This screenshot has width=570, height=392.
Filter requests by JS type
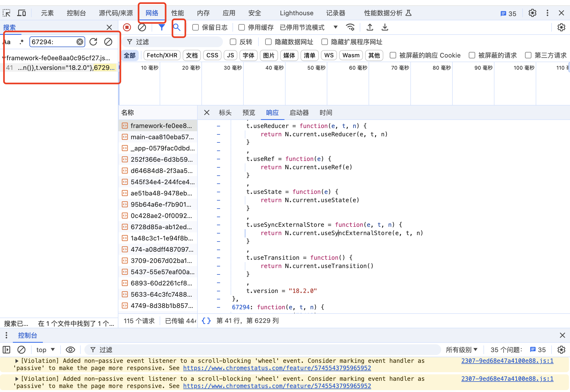[230, 55]
